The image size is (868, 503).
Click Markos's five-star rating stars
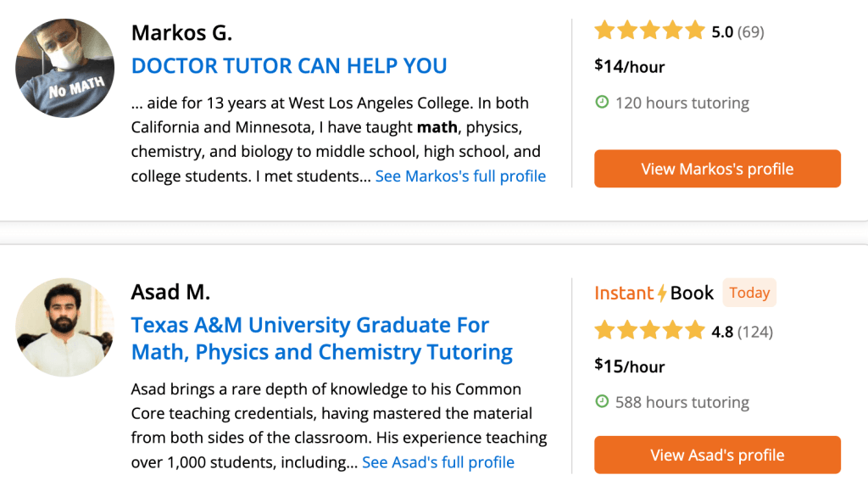click(x=649, y=31)
